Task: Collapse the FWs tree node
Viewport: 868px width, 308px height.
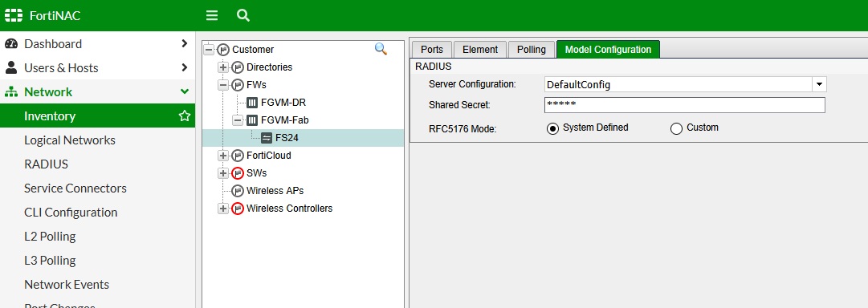Action: click(223, 84)
